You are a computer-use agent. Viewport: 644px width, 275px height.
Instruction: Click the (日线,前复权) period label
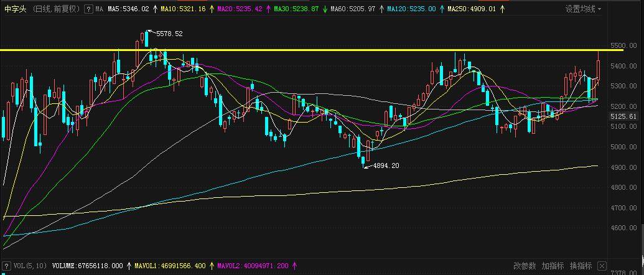pyautogui.click(x=56, y=9)
